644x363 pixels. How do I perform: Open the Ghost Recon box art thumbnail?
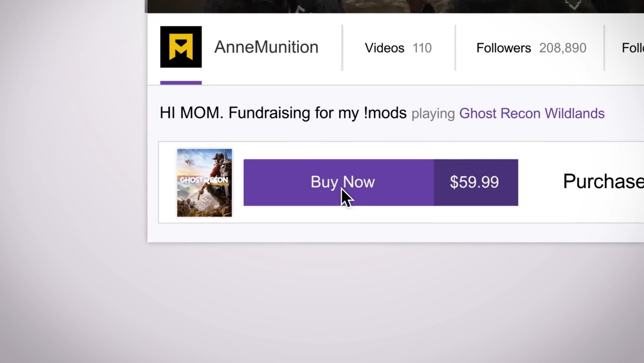click(x=204, y=183)
